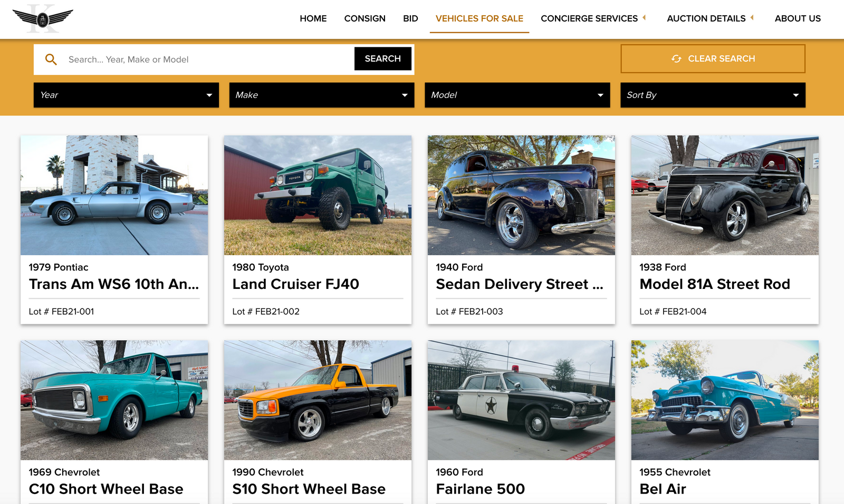844x504 pixels.
Task: Click the winged logo in header
Action: (43, 19)
